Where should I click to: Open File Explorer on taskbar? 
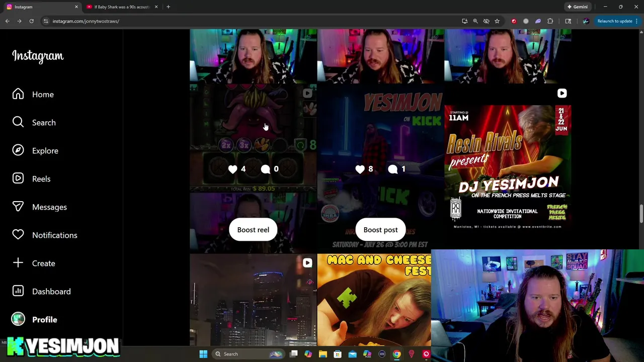click(x=323, y=354)
